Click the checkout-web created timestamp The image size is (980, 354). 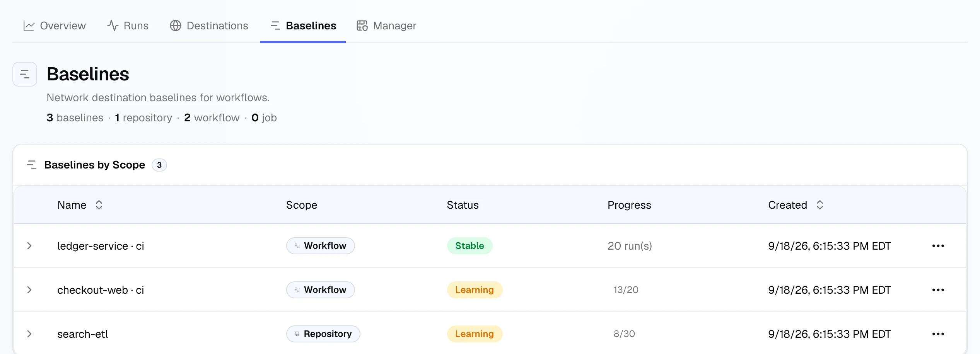click(830, 290)
